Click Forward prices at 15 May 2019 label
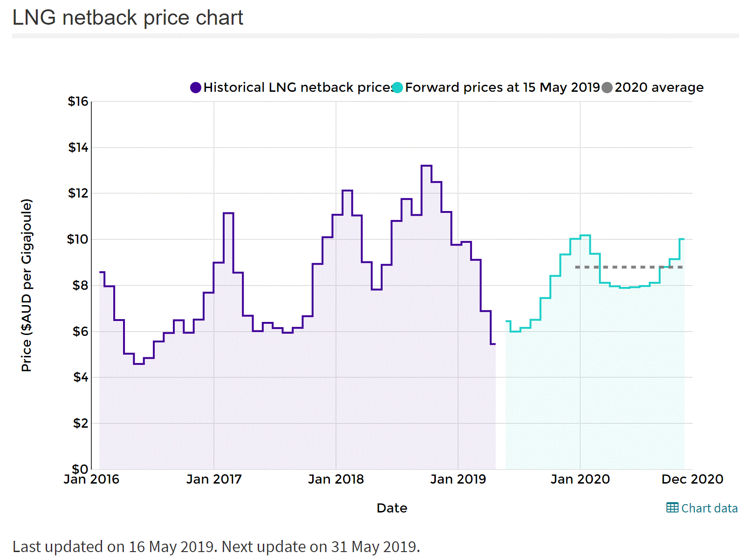This screenshot has height=560, width=747. pos(502,88)
